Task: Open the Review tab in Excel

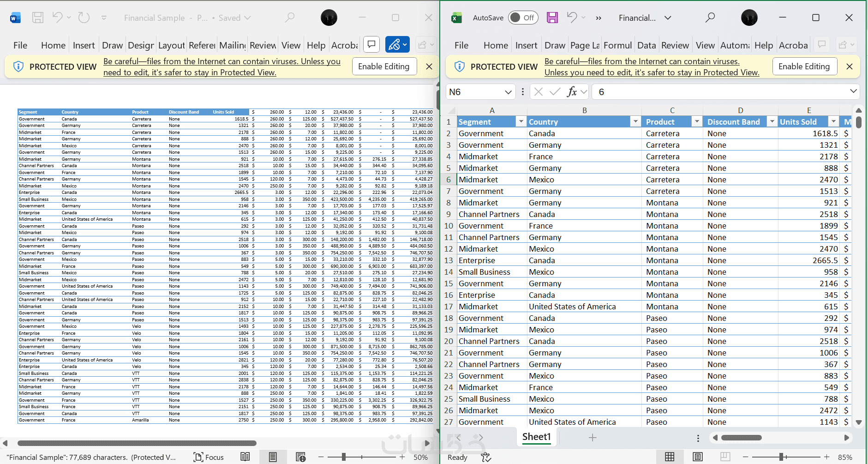Action: coord(675,45)
